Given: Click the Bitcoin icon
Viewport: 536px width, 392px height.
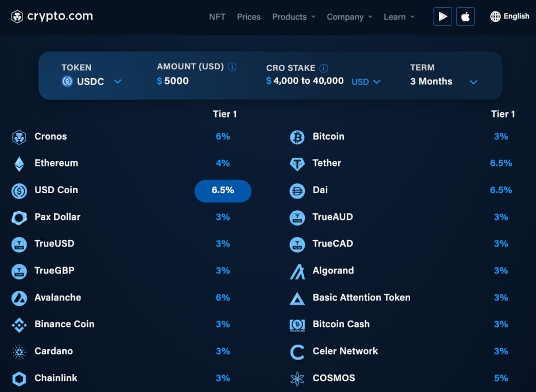Looking at the screenshot, I should click(x=297, y=137).
